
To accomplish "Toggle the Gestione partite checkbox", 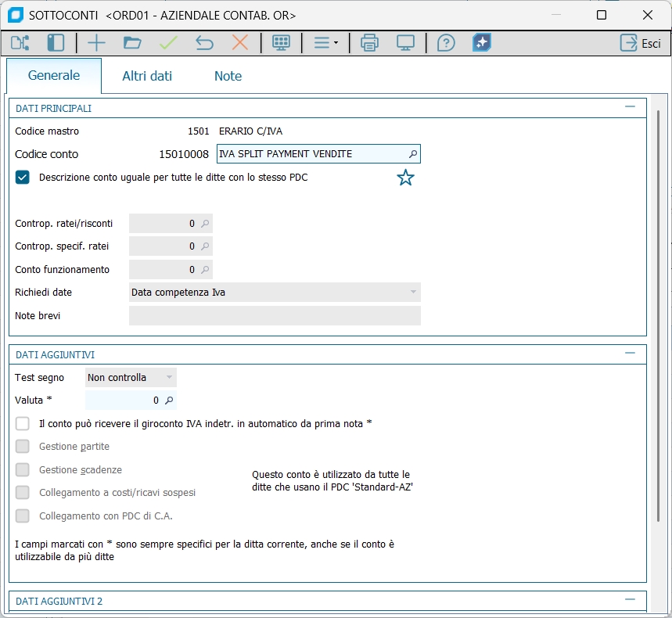I will point(22,446).
